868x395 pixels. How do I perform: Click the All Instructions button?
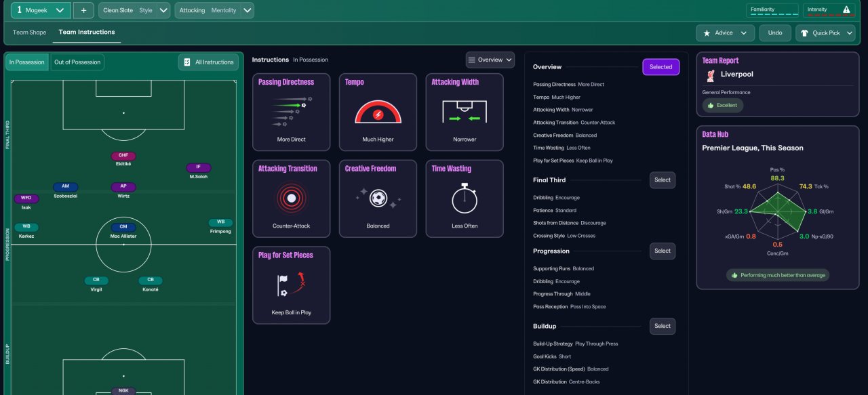[208, 62]
